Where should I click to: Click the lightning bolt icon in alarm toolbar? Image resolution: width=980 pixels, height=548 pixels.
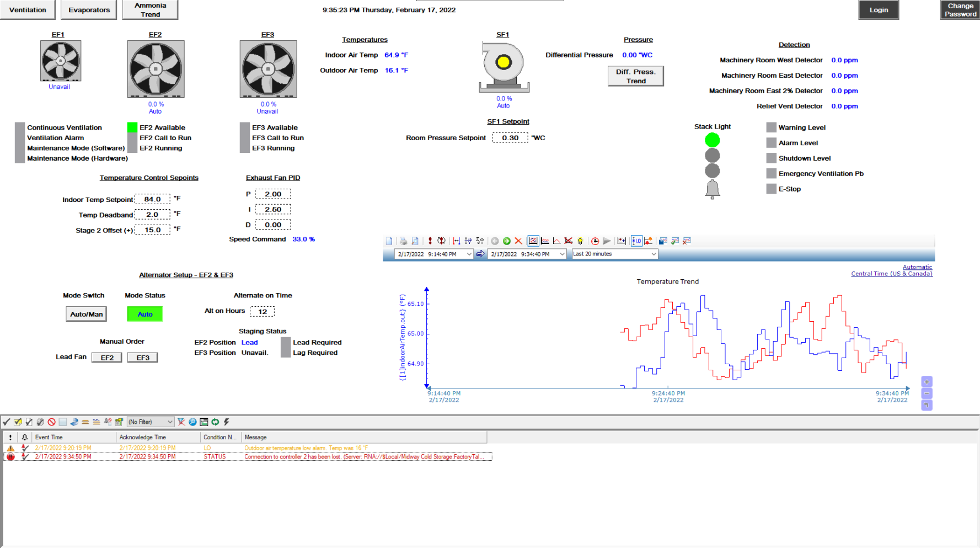[x=226, y=422]
